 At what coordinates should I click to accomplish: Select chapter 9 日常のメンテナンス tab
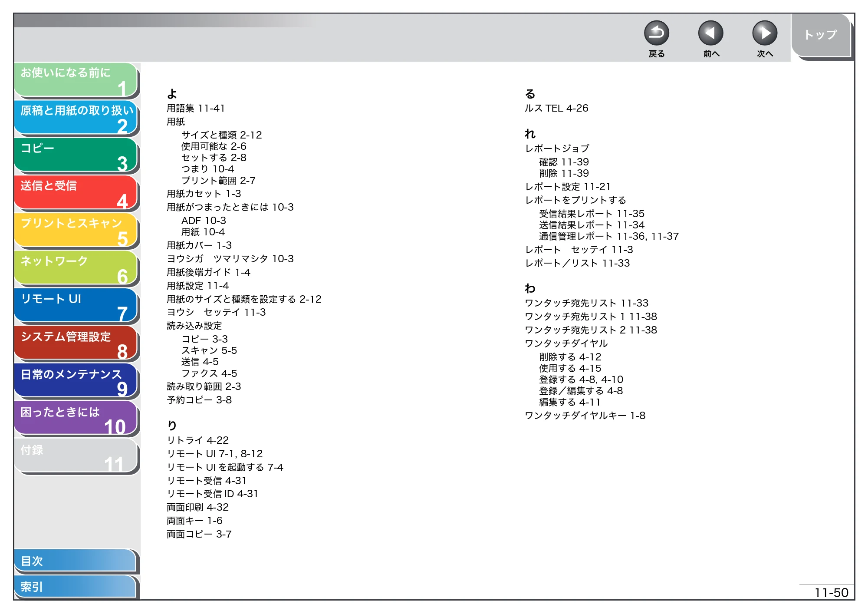pyautogui.click(x=76, y=381)
